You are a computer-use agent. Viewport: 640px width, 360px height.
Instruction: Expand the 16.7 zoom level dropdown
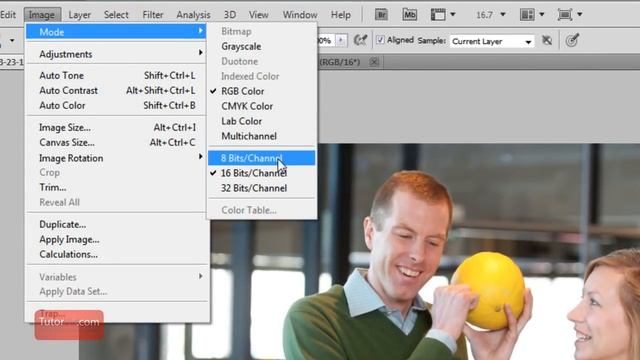click(503, 14)
